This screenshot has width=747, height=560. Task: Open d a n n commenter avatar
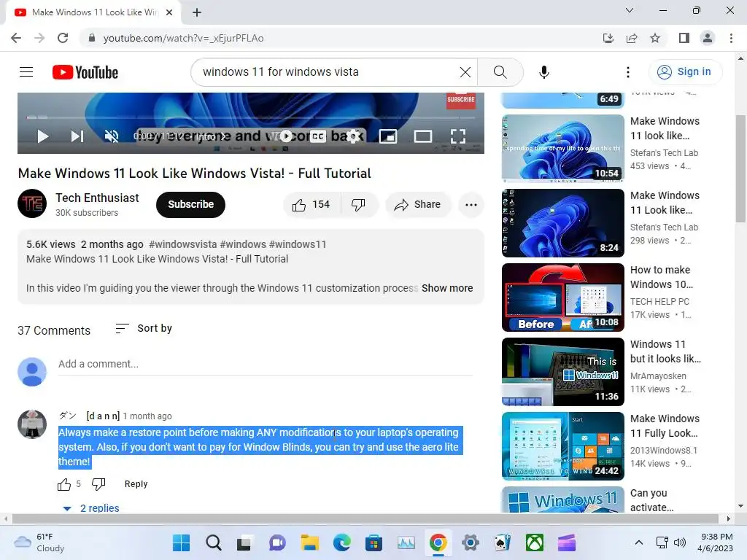[x=32, y=424]
